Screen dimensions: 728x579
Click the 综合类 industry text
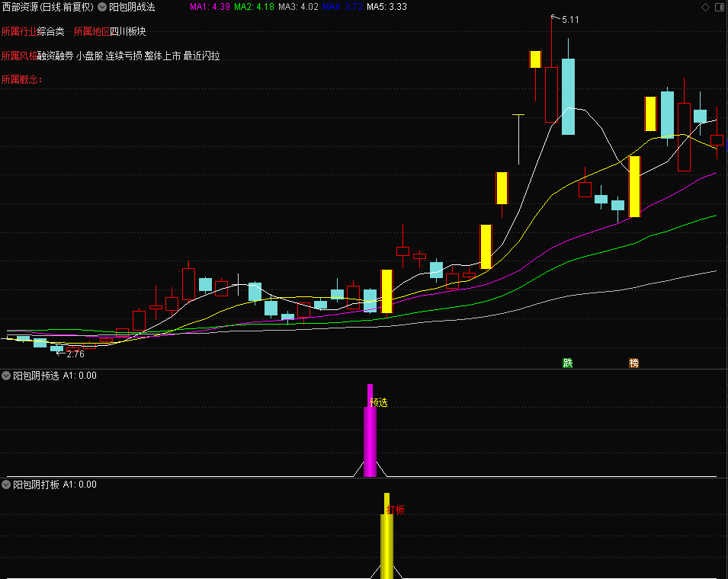coord(50,31)
